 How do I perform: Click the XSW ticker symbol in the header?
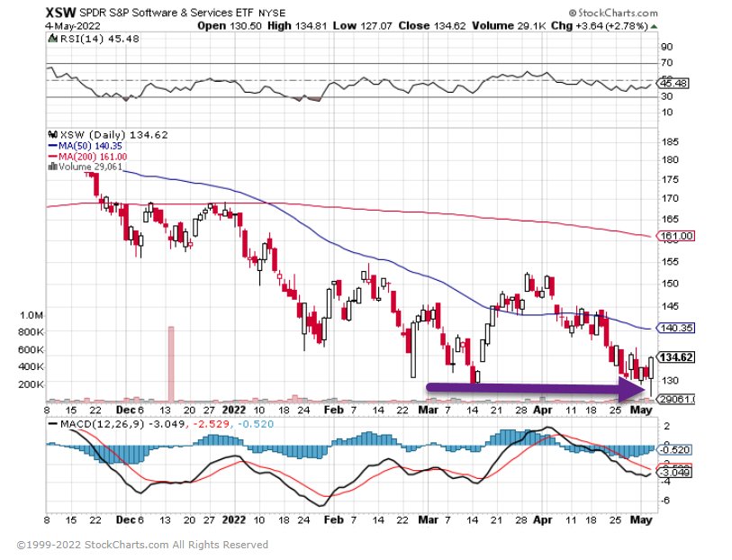pos(60,12)
